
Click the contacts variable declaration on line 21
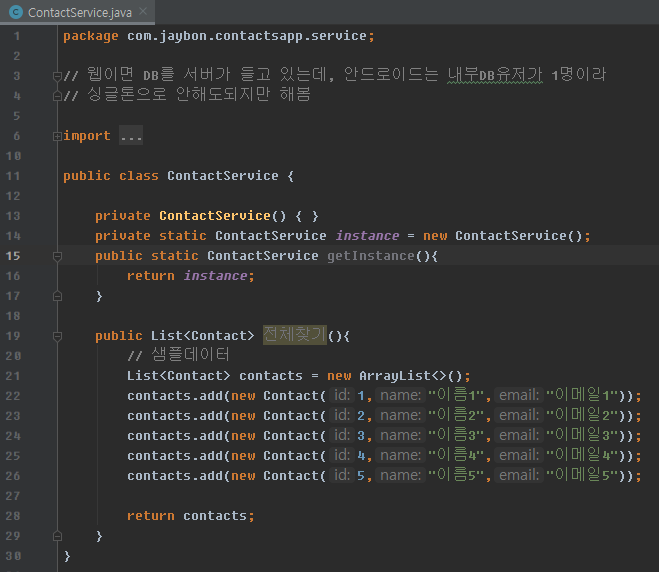click(x=271, y=376)
